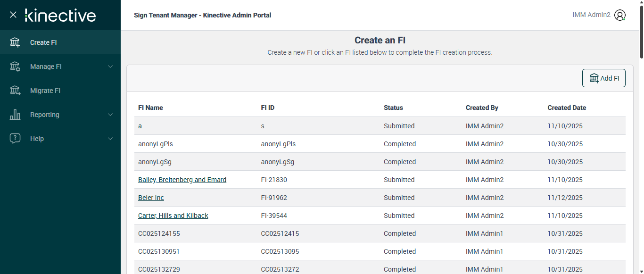Open the FI named "a"
The width and height of the screenshot is (644, 274).
pyautogui.click(x=140, y=126)
